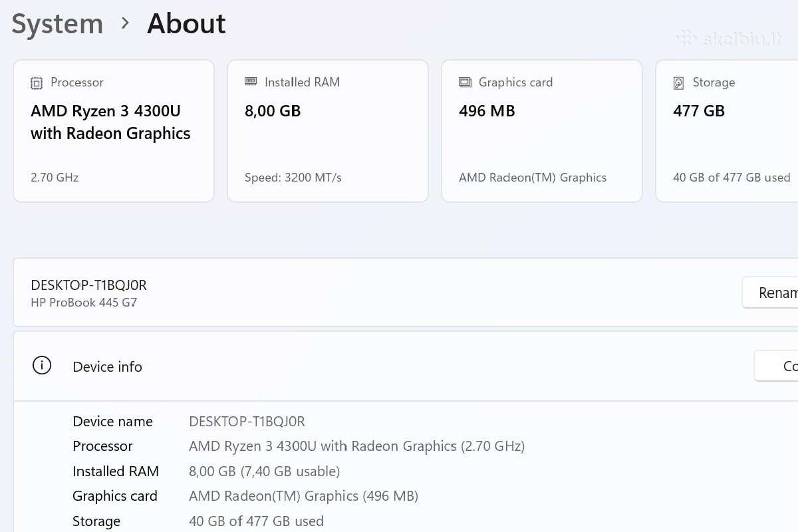The height and width of the screenshot is (532, 798).
Task: Open the Storage summary card
Action: [727, 131]
